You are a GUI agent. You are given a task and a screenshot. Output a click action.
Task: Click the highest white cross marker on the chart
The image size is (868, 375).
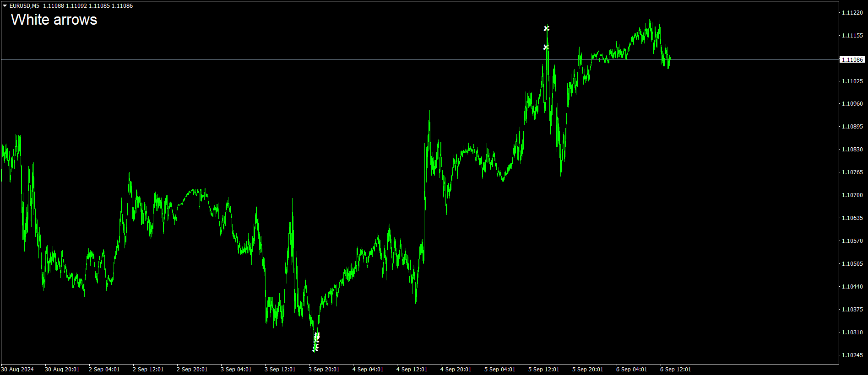(546, 28)
